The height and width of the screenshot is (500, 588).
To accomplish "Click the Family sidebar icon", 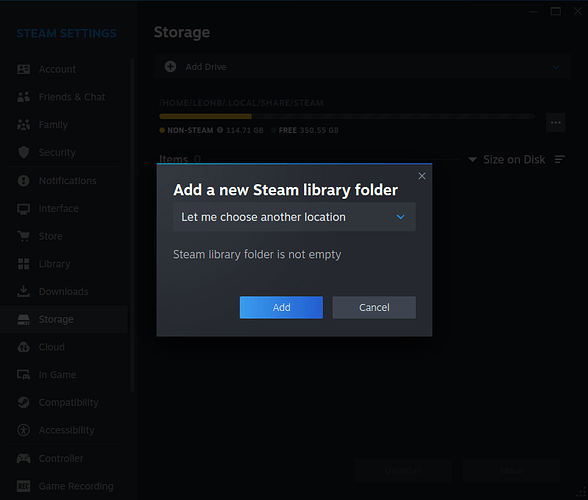I will 24,125.
